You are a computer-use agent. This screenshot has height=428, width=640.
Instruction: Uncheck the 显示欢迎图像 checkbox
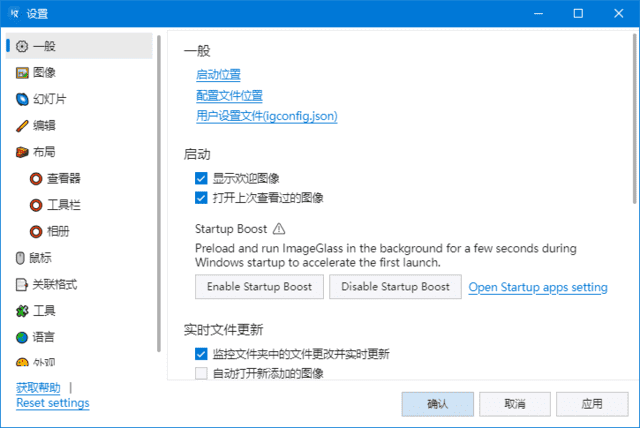point(201,179)
